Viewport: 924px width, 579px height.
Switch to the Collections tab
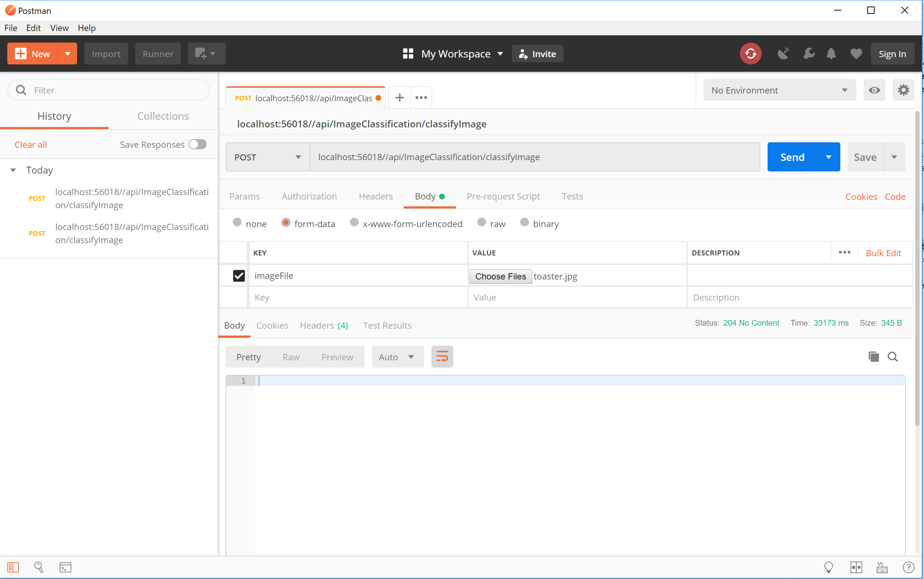pos(163,116)
